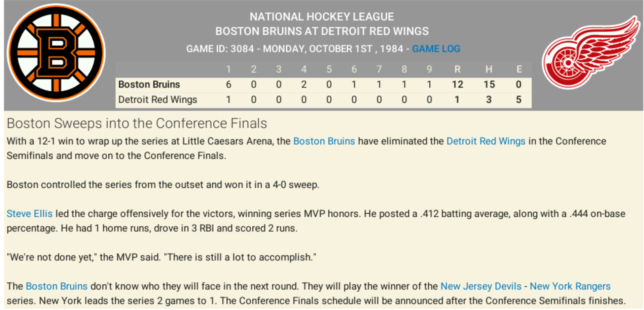Screen dimensions: 644x310
Task: Click Boston's total hits value 15
Action: 489,84
